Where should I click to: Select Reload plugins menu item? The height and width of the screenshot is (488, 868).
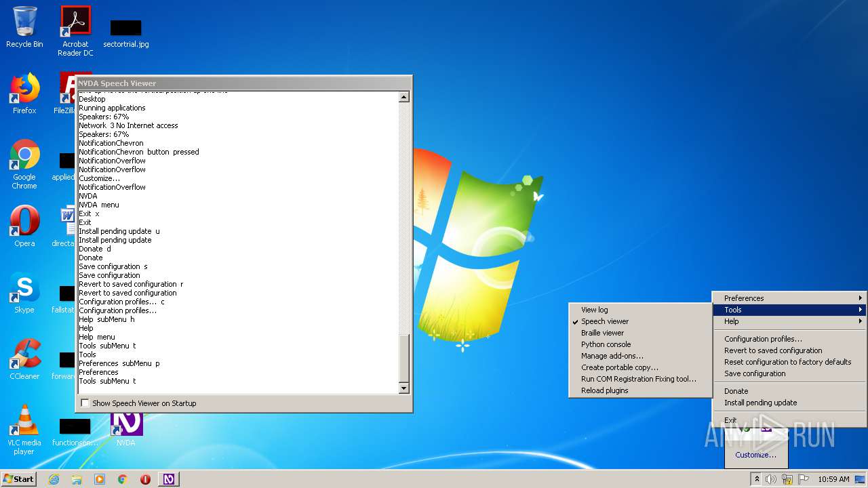click(639, 390)
